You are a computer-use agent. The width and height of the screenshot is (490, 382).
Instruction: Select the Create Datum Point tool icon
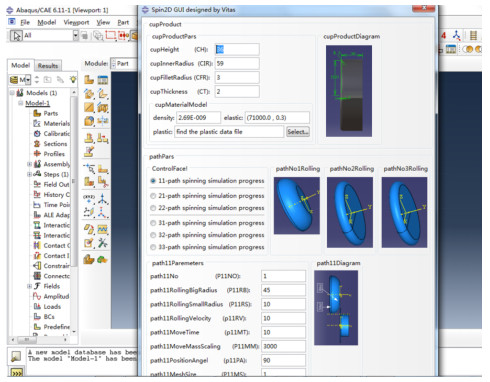pos(89,197)
